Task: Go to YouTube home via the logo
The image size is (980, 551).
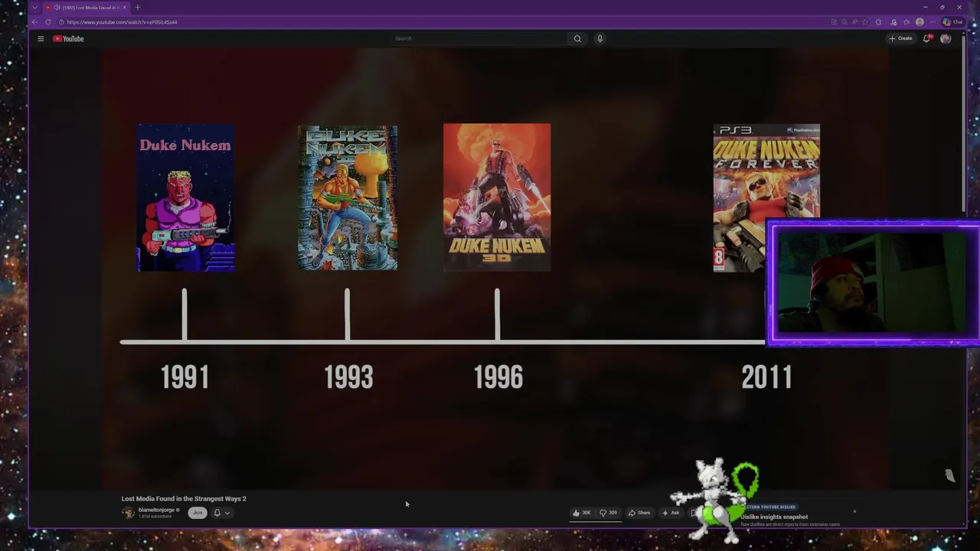Action: coord(68,38)
